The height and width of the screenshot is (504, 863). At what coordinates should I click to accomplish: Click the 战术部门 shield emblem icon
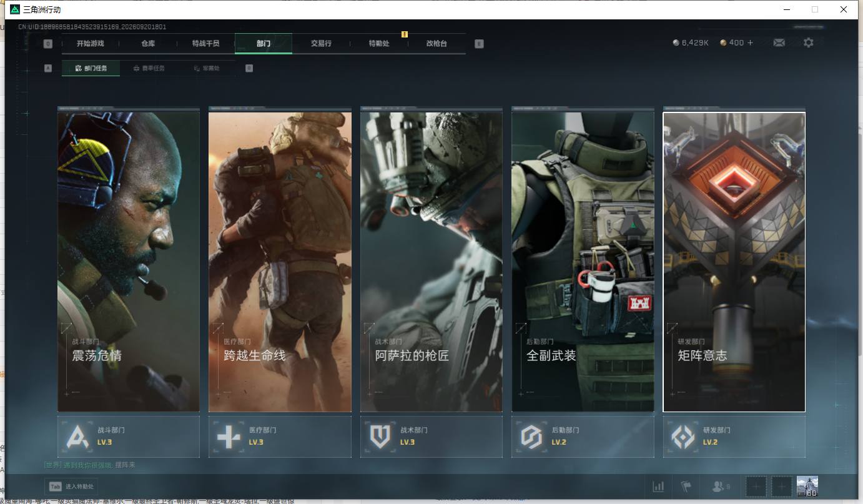coord(380,437)
